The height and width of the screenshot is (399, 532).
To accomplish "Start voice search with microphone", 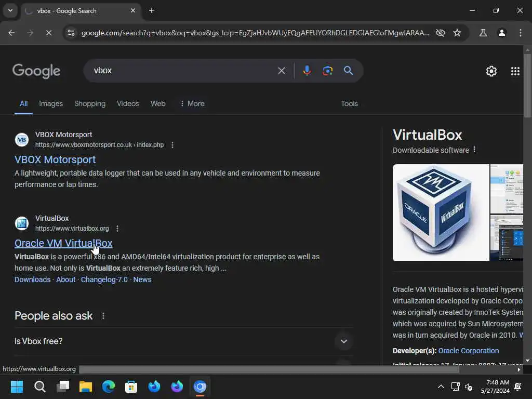I will (x=307, y=71).
